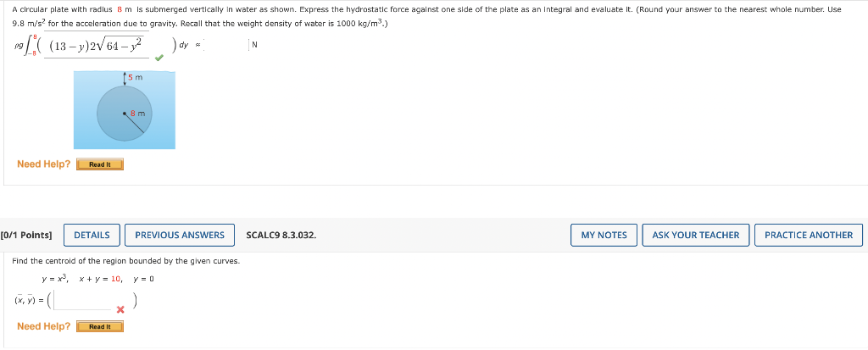This screenshot has height=350, width=868.
Task: Click the green checkmark beside the integrand
Action: 159,58
